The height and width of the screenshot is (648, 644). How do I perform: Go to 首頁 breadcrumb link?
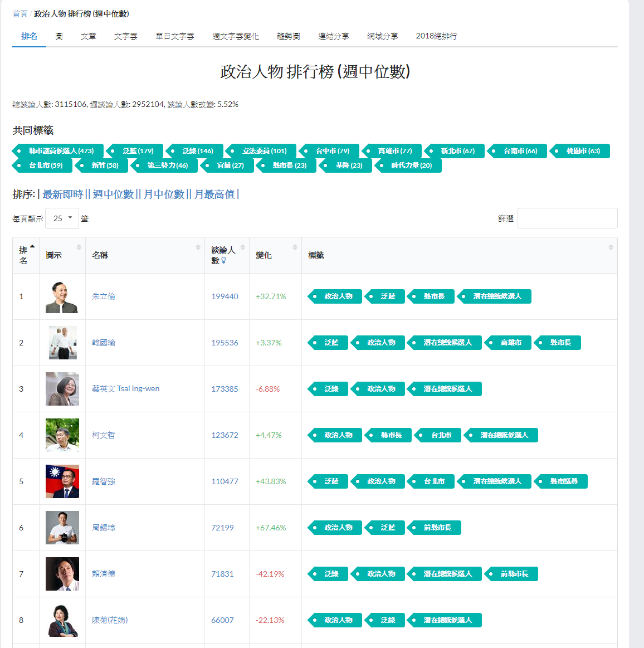[x=20, y=13]
